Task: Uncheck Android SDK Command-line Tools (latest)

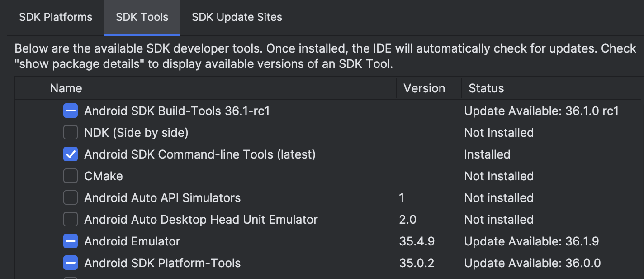Action: tap(71, 154)
